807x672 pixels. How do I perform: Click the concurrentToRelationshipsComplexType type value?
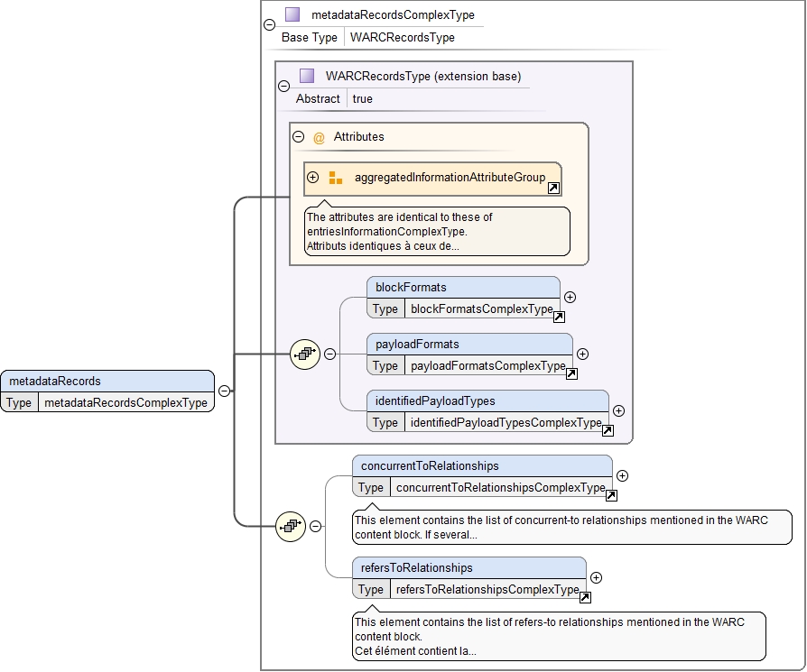point(500,487)
